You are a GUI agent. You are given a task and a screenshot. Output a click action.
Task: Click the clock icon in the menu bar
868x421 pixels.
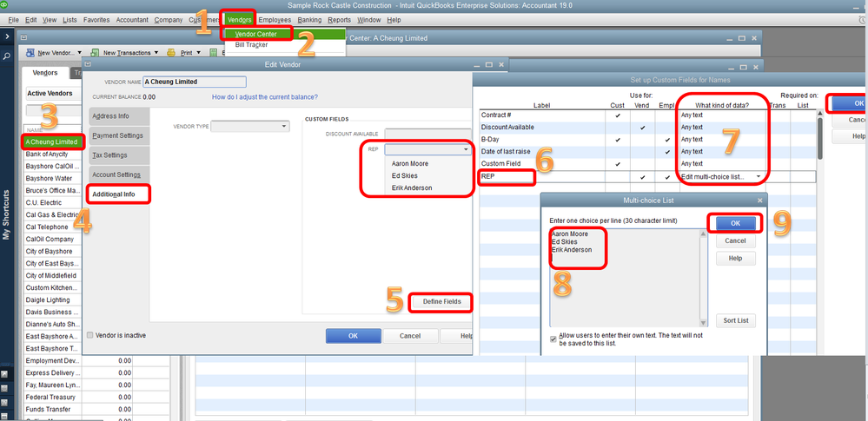pyautogui.click(x=863, y=20)
